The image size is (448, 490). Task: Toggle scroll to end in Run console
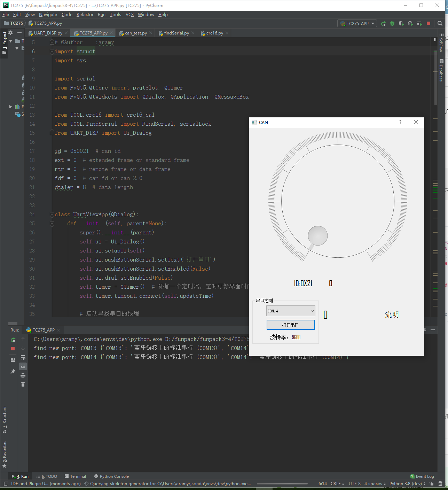(x=23, y=366)
